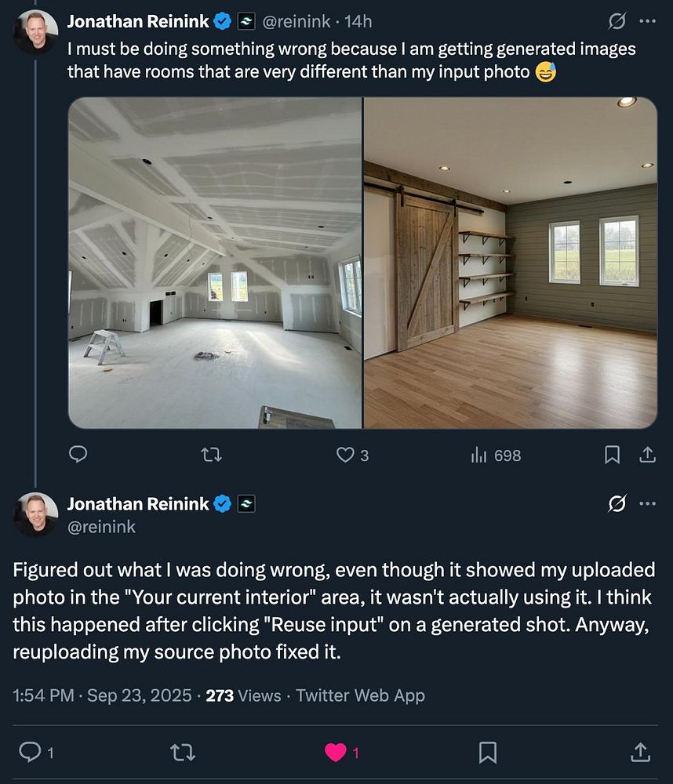Click Grok icon on the reply tweet
Viewport: 673px width, 784px height.
[x=617, y=504]
